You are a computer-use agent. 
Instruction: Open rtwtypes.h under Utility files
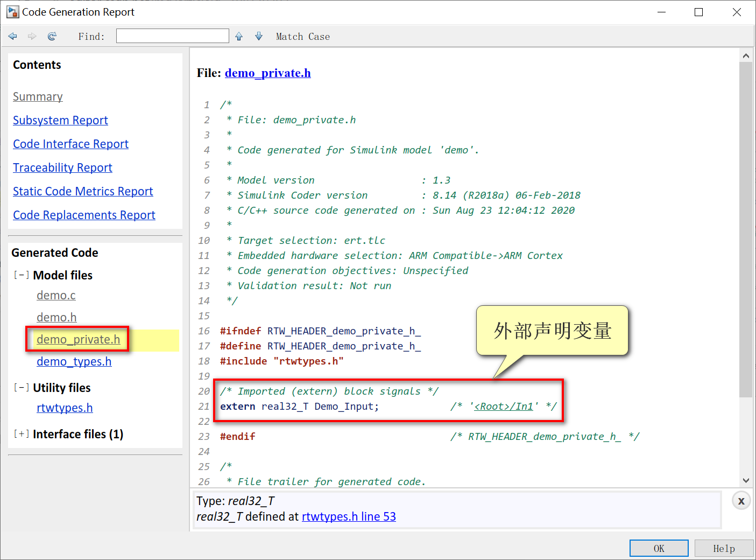point(65,408)
